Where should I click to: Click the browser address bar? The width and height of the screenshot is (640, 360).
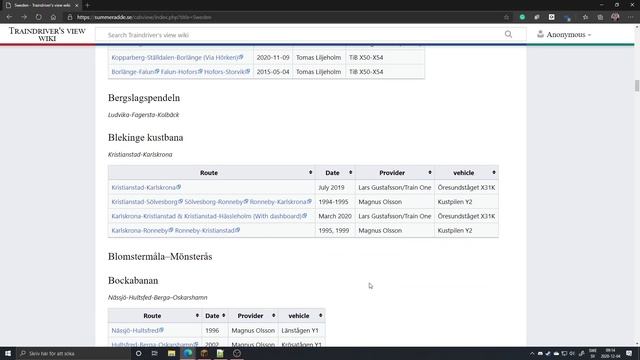click(x=286, y=17)
